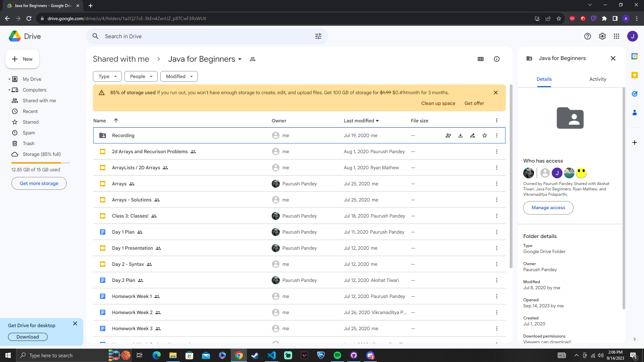This screenshot has width=644, height=362.
Task: Hide the side panel chevron
Action: point(635,339)
